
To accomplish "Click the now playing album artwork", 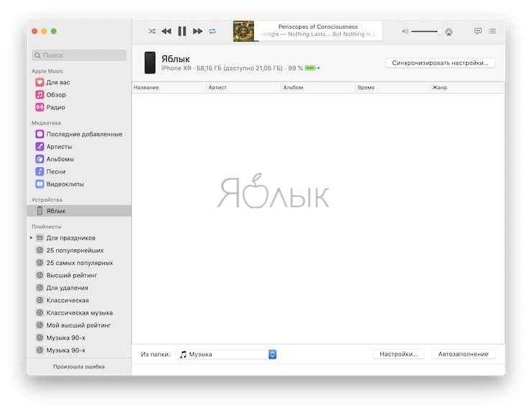I will coord(243,31).
